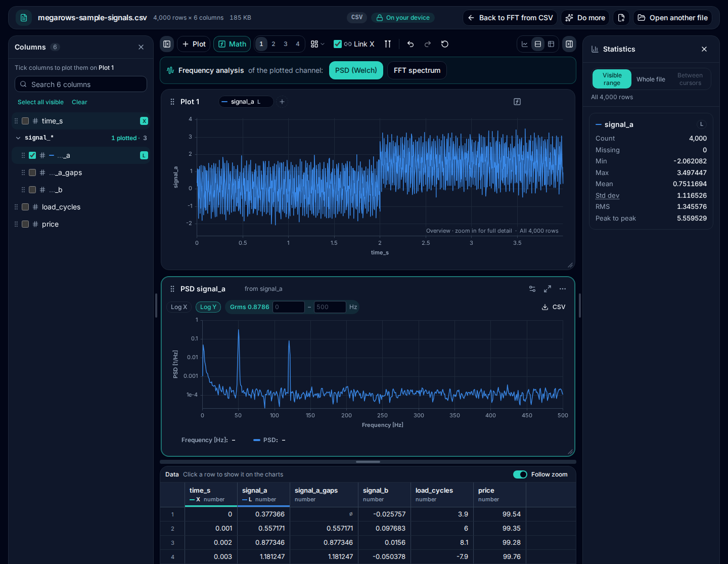Open the plot layout grid dropdown
This screenshot has width=728, height=564.
317,44
